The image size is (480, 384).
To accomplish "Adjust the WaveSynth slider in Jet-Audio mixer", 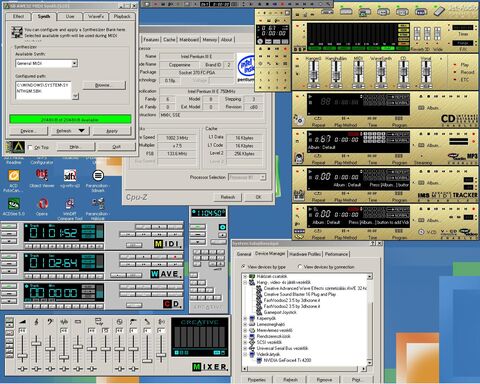I will pos(381,72).
